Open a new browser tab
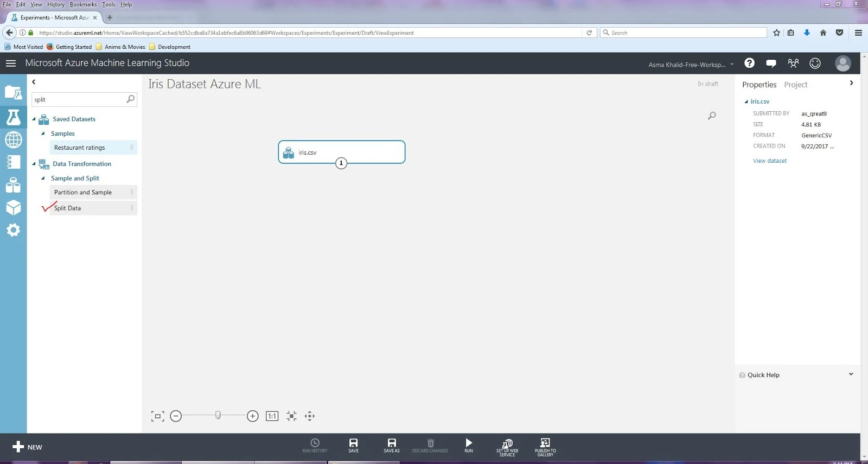Screen dimensions: 868x464 click(x=110, y=17)
